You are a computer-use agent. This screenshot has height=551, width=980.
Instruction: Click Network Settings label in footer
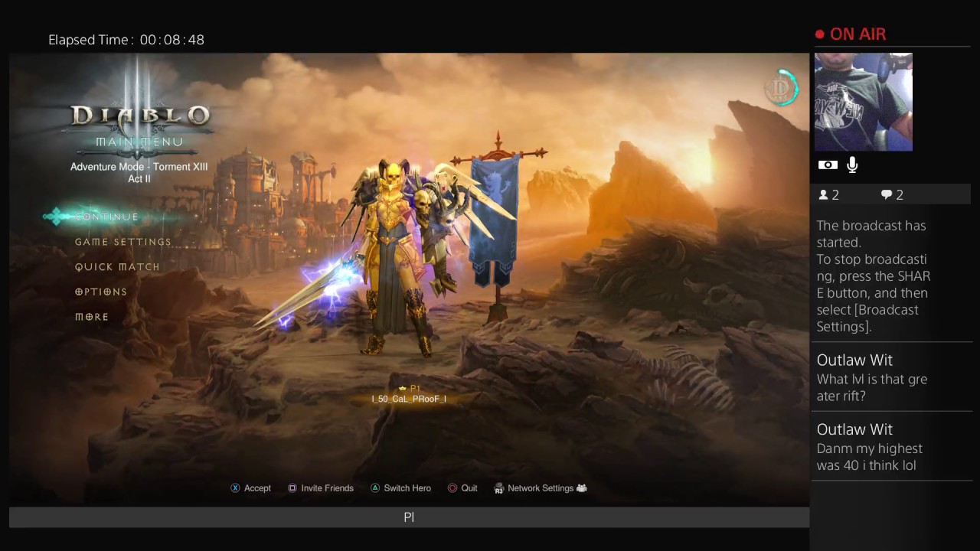click(x=541, y=488)
